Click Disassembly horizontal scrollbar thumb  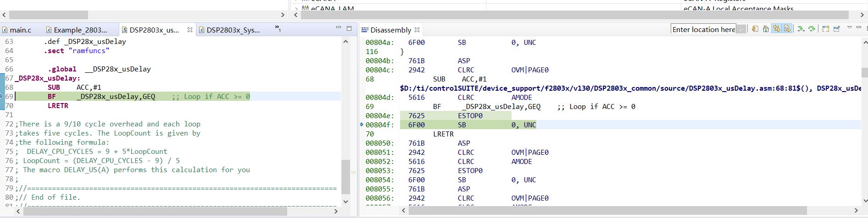point(608,211)
